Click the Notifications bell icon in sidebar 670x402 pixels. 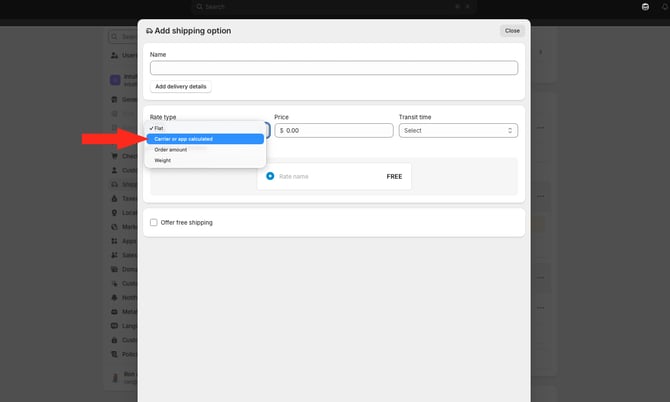[x=114, y=297]
